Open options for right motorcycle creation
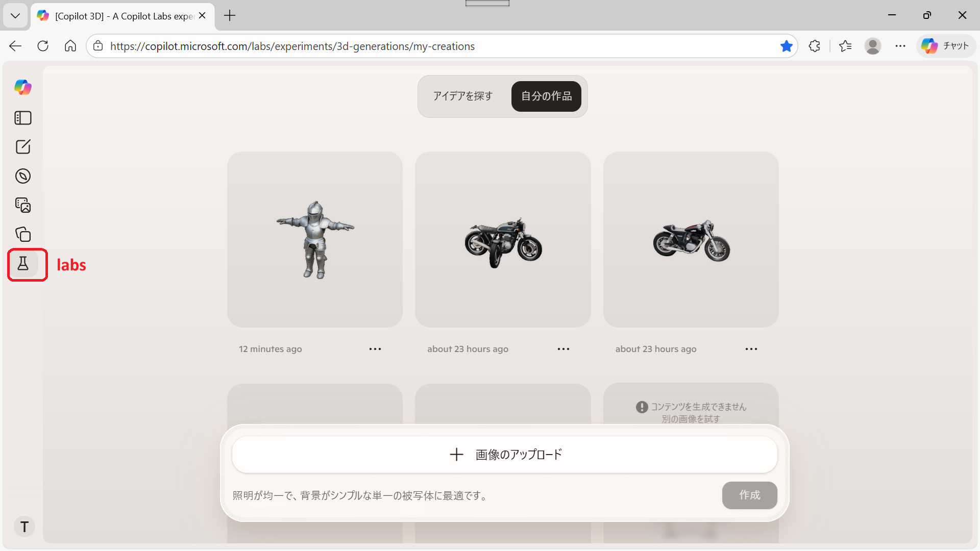The image size is (980, 551). [751, 349]
